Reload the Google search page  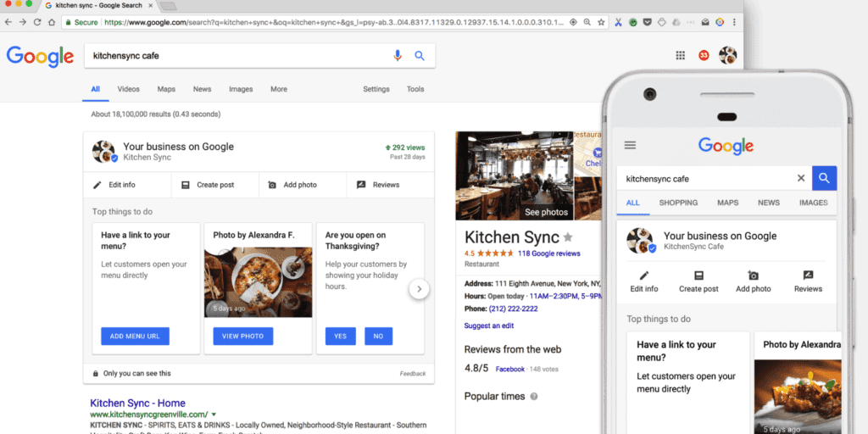37,22
